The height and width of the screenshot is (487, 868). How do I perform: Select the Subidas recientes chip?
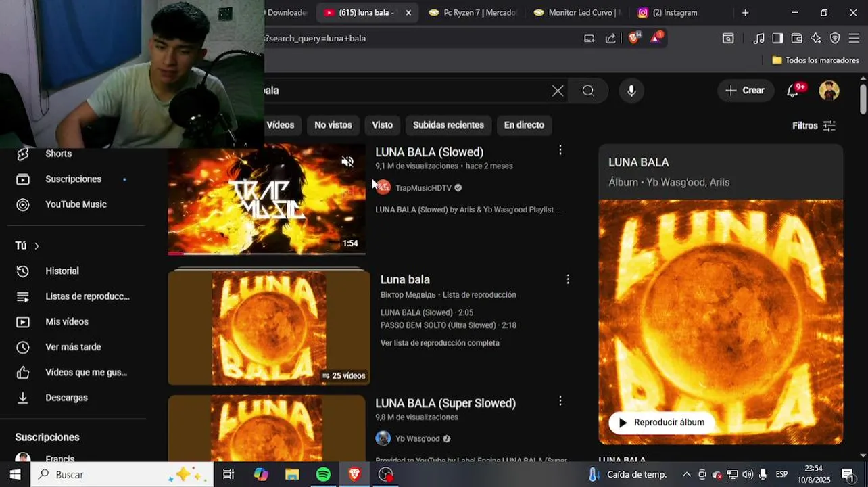(448, 125)
